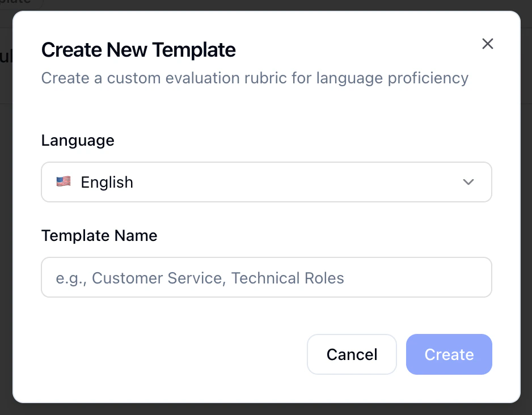532x415 pixels.
Task: Click the Technical Roles placeholder area
Action: 288,278
